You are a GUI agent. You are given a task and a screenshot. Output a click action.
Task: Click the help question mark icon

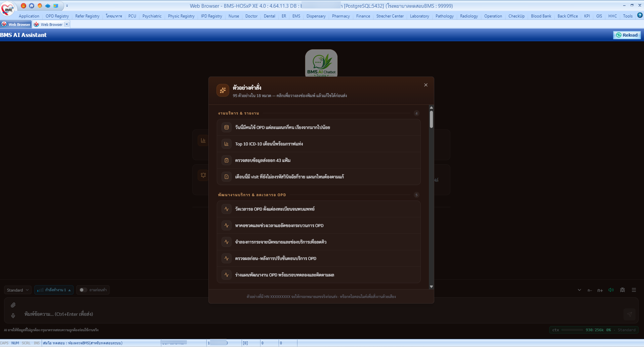640,15
